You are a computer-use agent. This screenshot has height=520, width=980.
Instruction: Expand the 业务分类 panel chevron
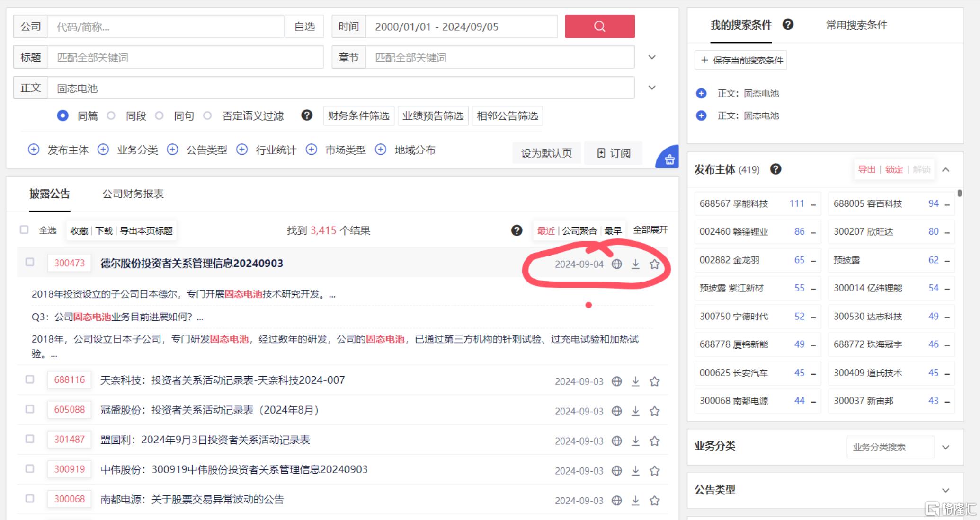pos(946,447)
